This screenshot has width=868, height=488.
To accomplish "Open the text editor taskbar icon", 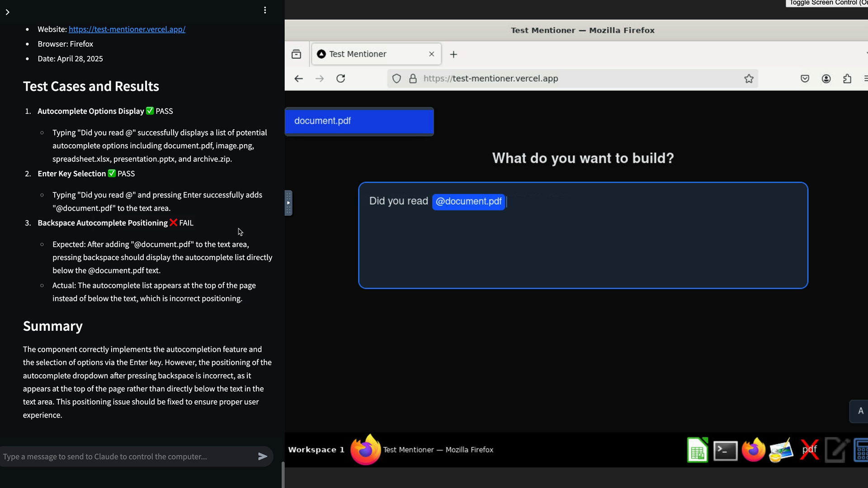I will click(837, 450).
